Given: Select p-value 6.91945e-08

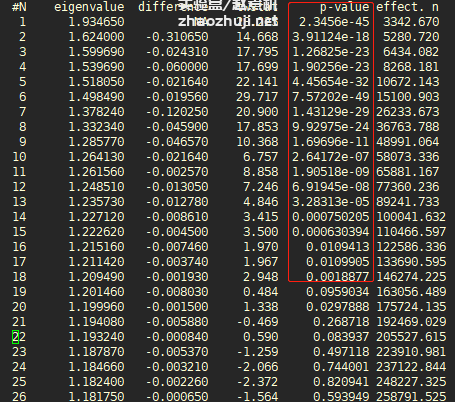Looking at the screenshot, I should [x=331, y=187].
